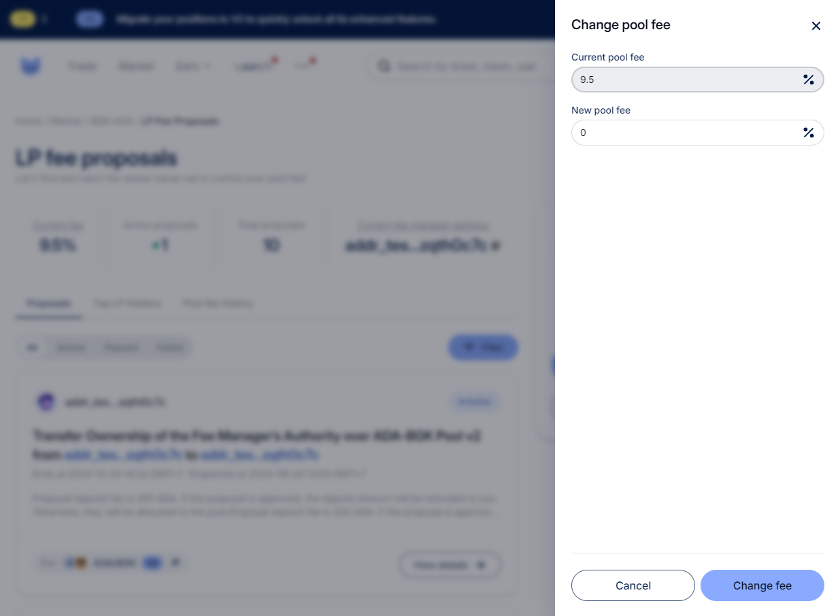
Task: Expand the Earn dropdown in navbar
Action: pos(193,66)
